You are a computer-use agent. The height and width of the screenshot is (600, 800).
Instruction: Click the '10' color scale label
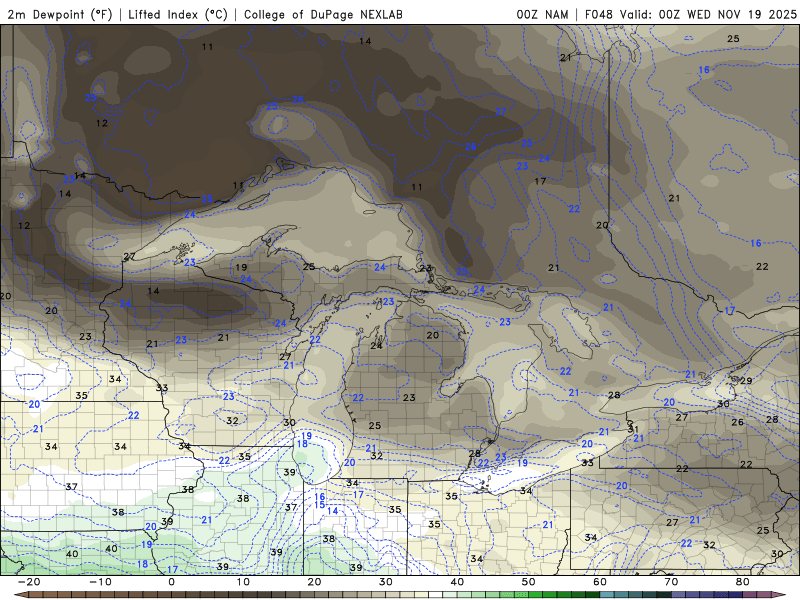(x=243, y=582)
